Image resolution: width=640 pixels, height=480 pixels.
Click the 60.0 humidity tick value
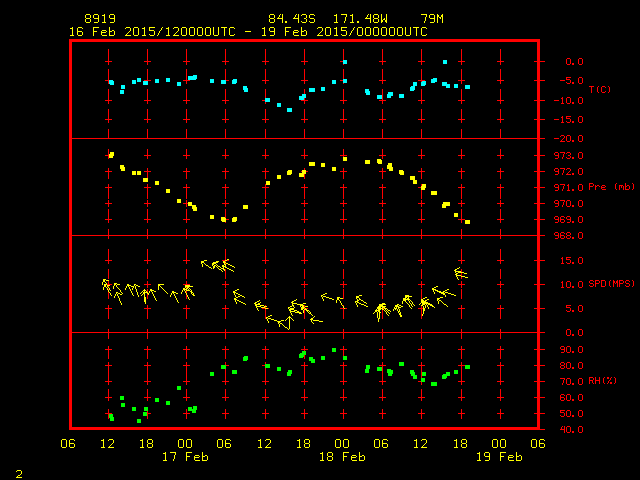(x=572, y=398)
